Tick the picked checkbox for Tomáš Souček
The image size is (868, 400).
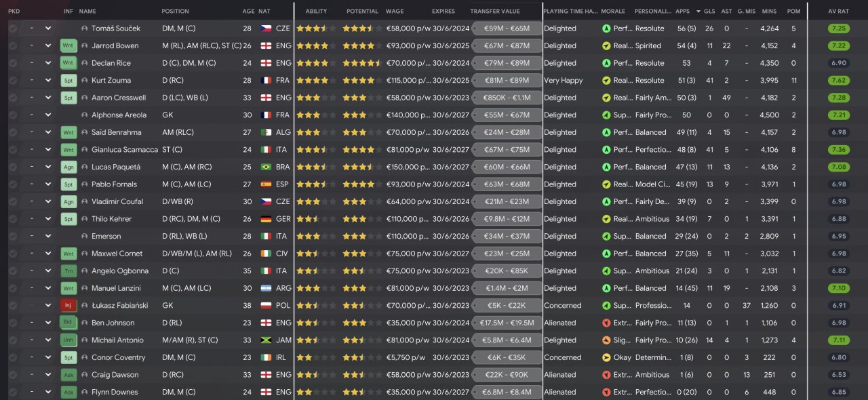coord(13,28)
